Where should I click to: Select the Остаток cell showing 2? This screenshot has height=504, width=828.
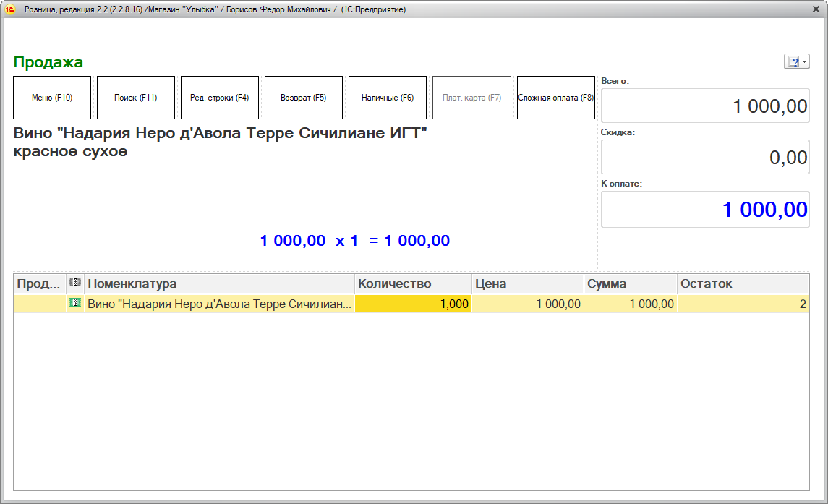coord(743,304)
